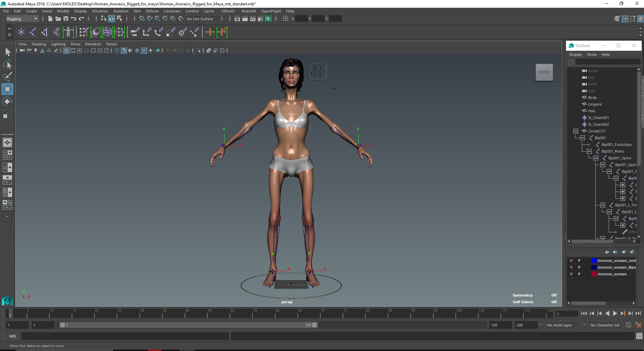The width and height of the screenshot is (644, 351).
Task: Select the Move tool in toolbox
Action: point(7,89)
